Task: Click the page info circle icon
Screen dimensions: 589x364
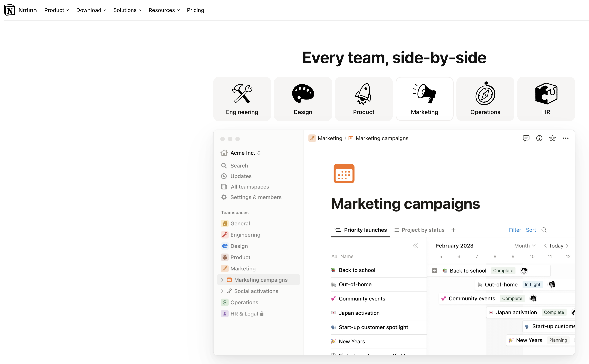Action: tap(539, 138)
